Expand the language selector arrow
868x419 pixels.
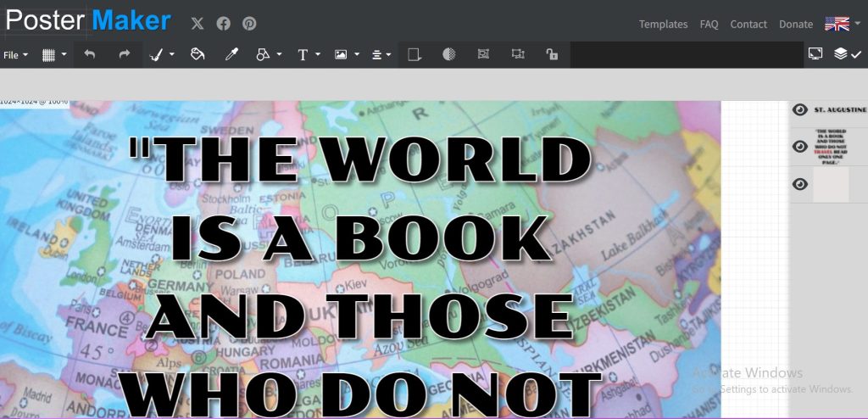[858, 23]
